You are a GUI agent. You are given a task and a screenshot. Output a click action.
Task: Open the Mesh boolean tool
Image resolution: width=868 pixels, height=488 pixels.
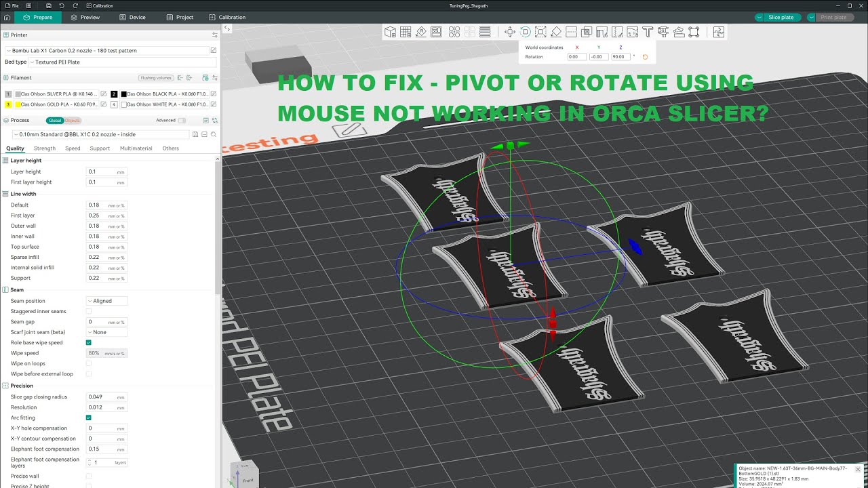(x=587, y=32)
